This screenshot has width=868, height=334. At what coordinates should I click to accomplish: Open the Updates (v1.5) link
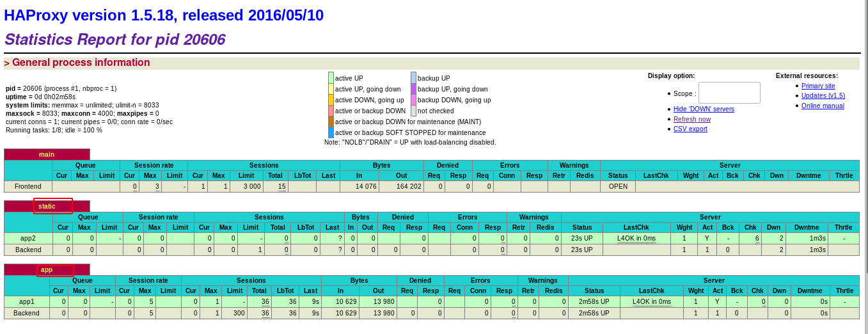pos(823,95)
